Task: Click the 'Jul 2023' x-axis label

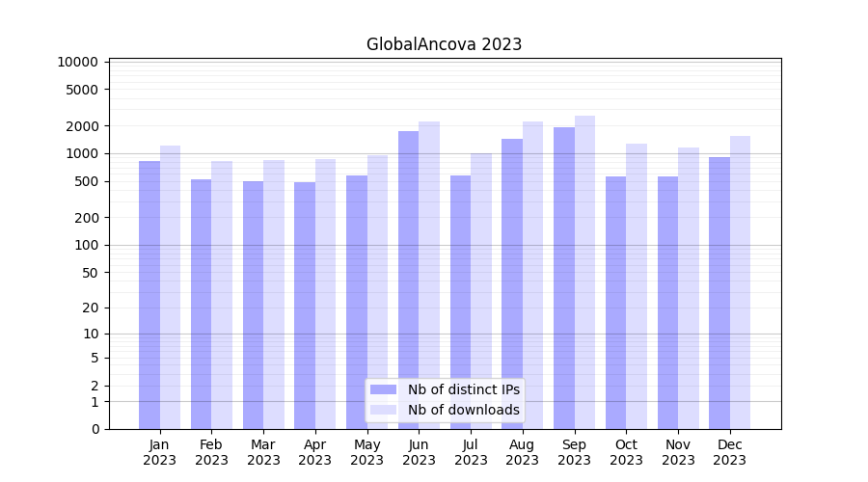Action: 471,452
